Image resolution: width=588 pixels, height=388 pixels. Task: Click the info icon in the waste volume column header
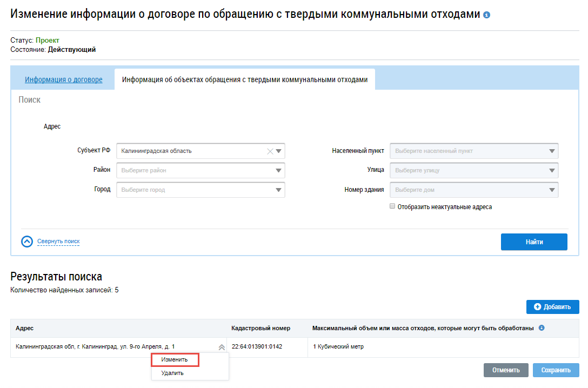542,328
